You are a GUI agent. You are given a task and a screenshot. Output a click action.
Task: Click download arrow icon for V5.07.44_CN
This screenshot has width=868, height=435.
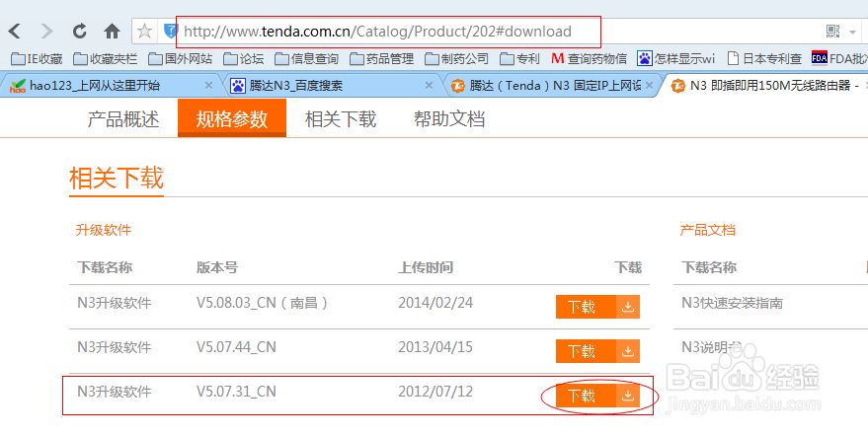coord(628,351)
